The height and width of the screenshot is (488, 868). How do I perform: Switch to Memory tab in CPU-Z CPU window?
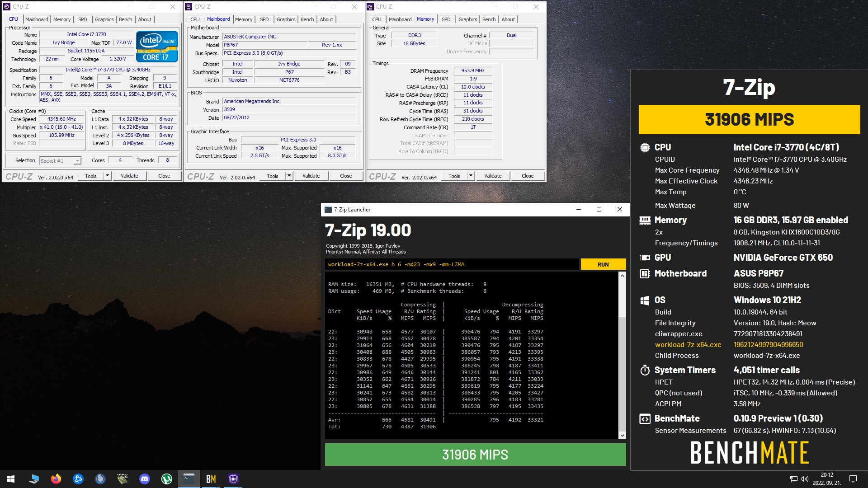point(62,19)
